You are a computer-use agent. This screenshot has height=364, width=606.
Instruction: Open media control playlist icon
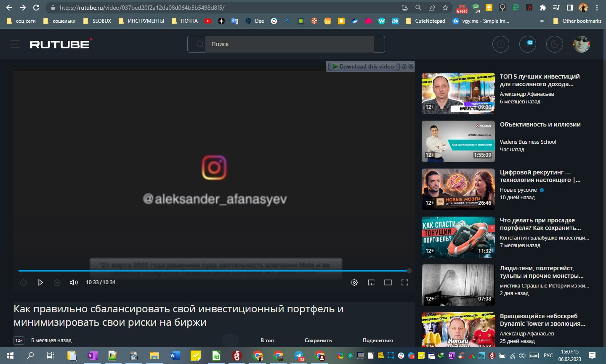tap(556, 8)
